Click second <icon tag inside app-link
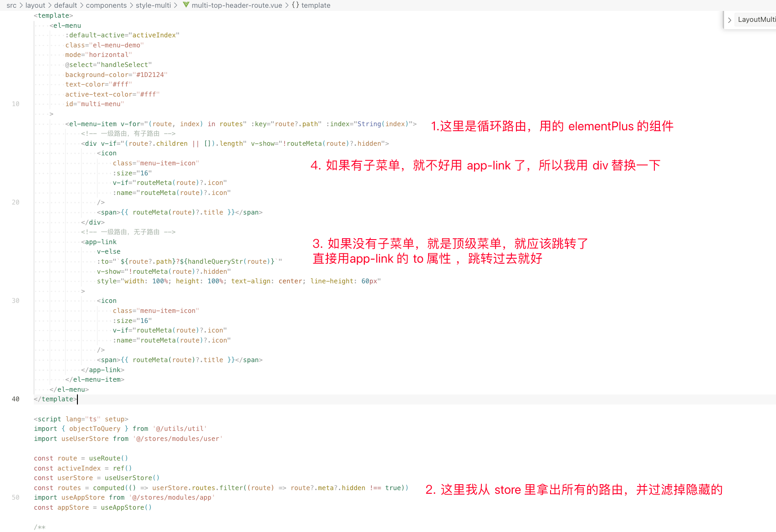776x532 pixels. 107,301
